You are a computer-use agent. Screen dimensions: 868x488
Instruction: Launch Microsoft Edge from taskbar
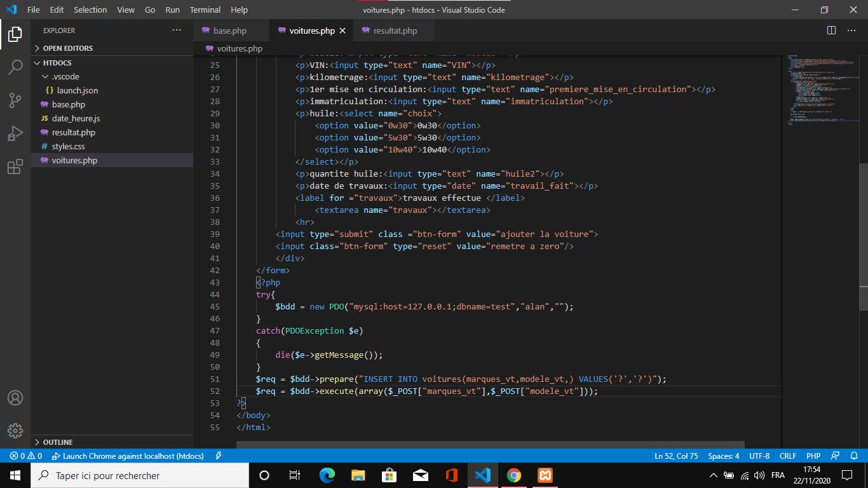tap(327, 475)
